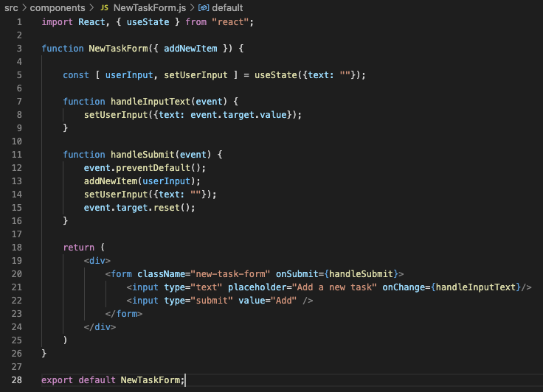Click event.target.value on line 8

pyautogui.click(x=238, y=115)
